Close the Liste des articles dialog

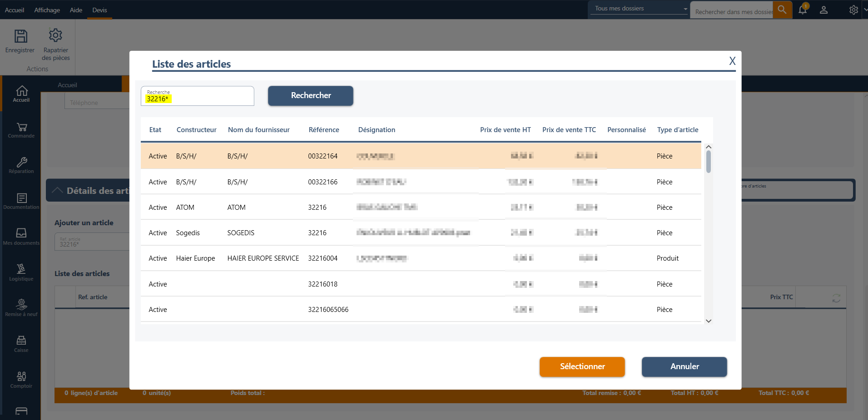click(x=732, y=61)
